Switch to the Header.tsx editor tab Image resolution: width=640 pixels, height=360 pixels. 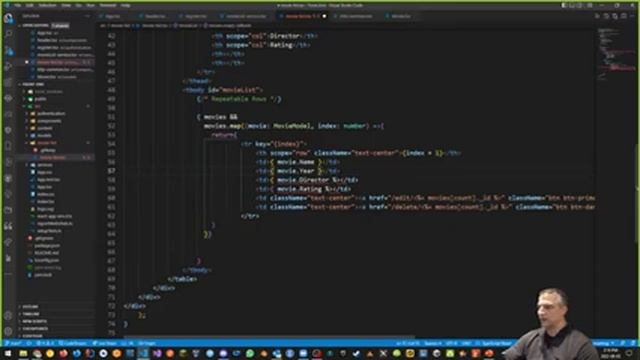tap(155, 16)
